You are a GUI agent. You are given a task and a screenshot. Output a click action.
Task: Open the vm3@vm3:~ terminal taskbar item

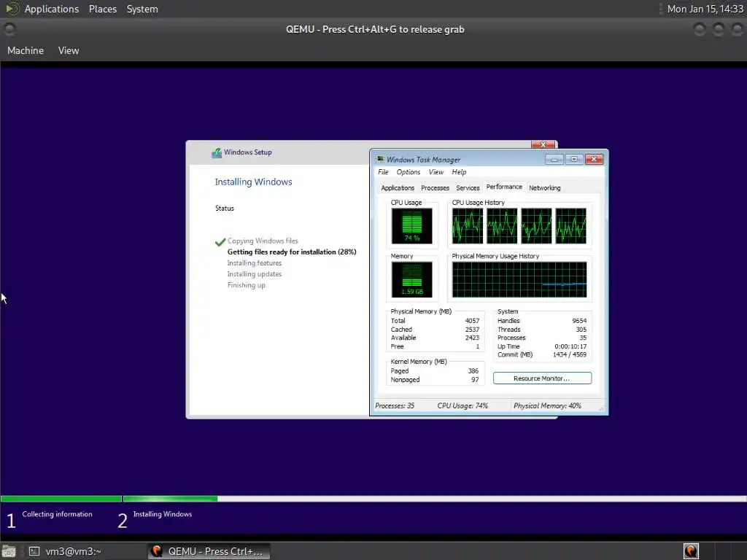tap(65, 551)
